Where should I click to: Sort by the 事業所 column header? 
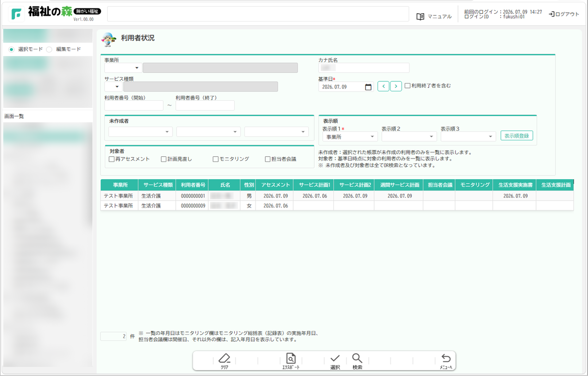pos(119,185)
